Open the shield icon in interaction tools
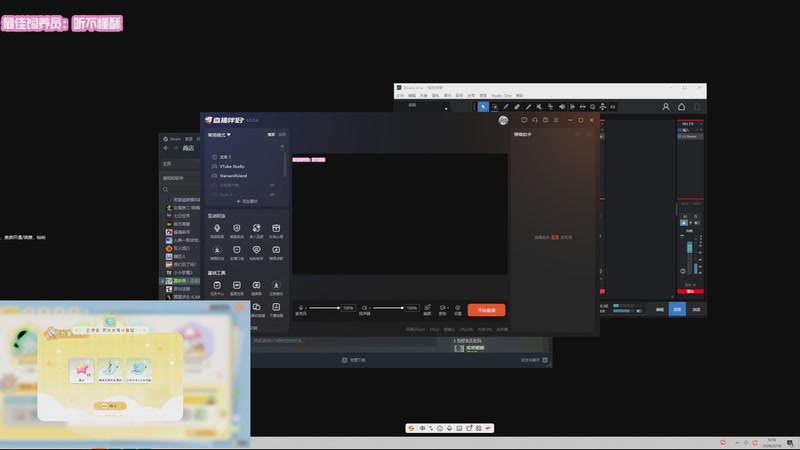The image size is (800, 450). (x=236, y=230)
